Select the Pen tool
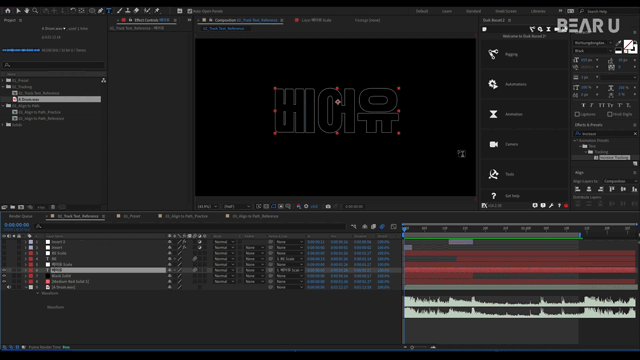This screenshot has width=640, height=360. 100,11
